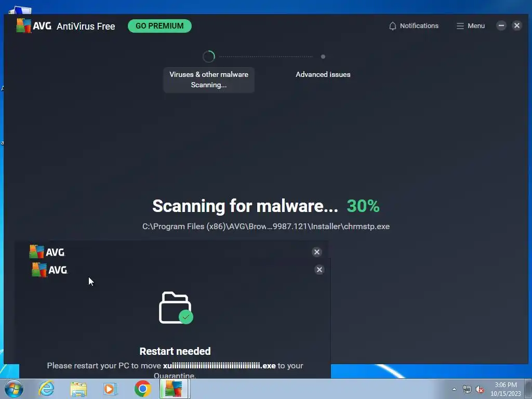
Task: Click AVG logo on Restart needed popup
Action: [49, 270]
